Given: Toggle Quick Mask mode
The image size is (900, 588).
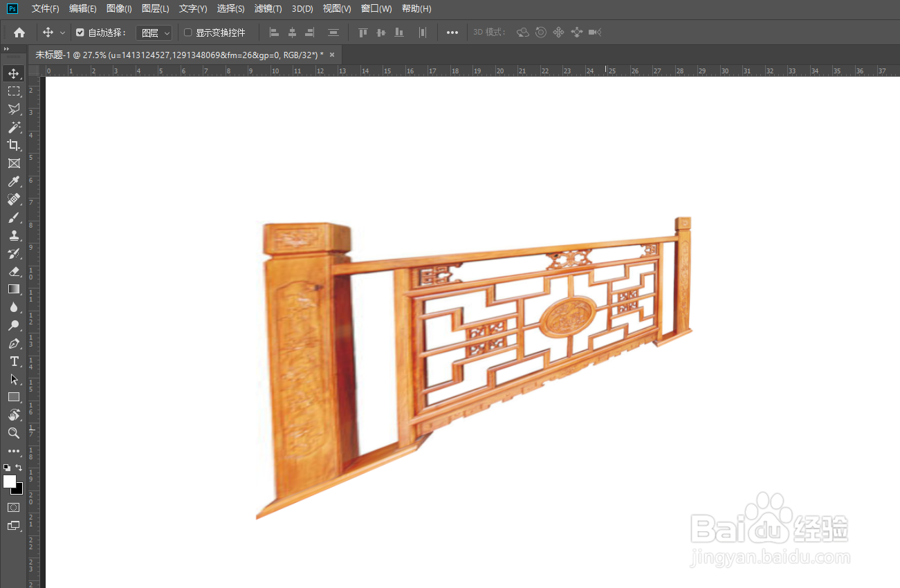Looking at the screenshot, I should (x=14, y=507).
